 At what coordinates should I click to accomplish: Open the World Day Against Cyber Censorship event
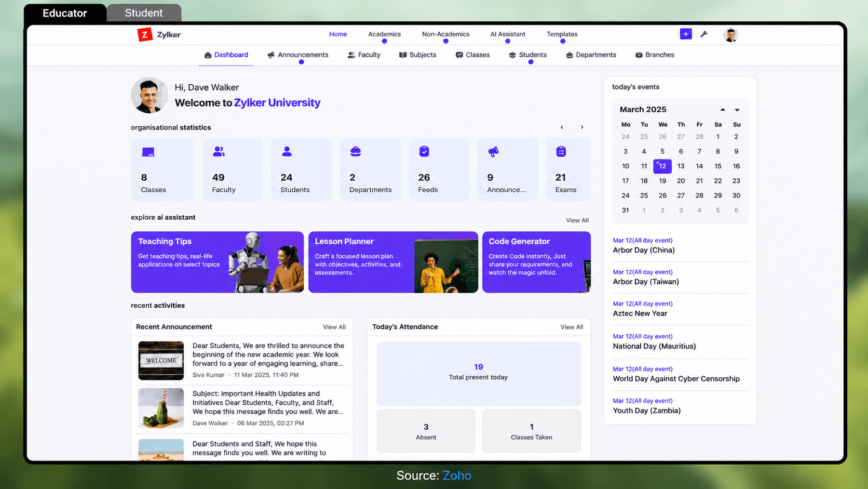point(676,379)
